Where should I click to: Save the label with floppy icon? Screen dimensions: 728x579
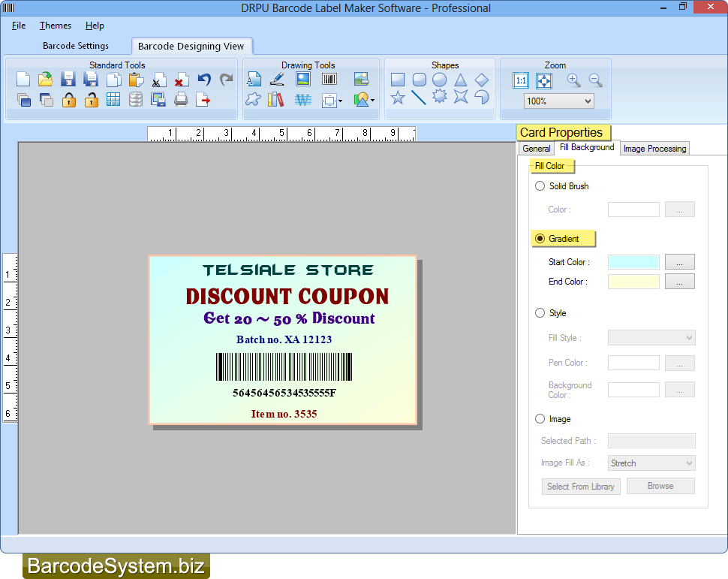click(68, 80)
